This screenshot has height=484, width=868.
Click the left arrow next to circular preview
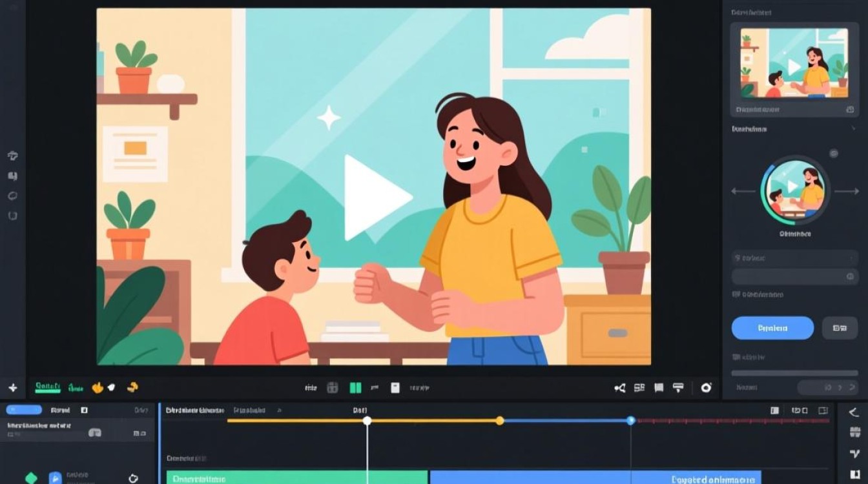click(743, 191)
